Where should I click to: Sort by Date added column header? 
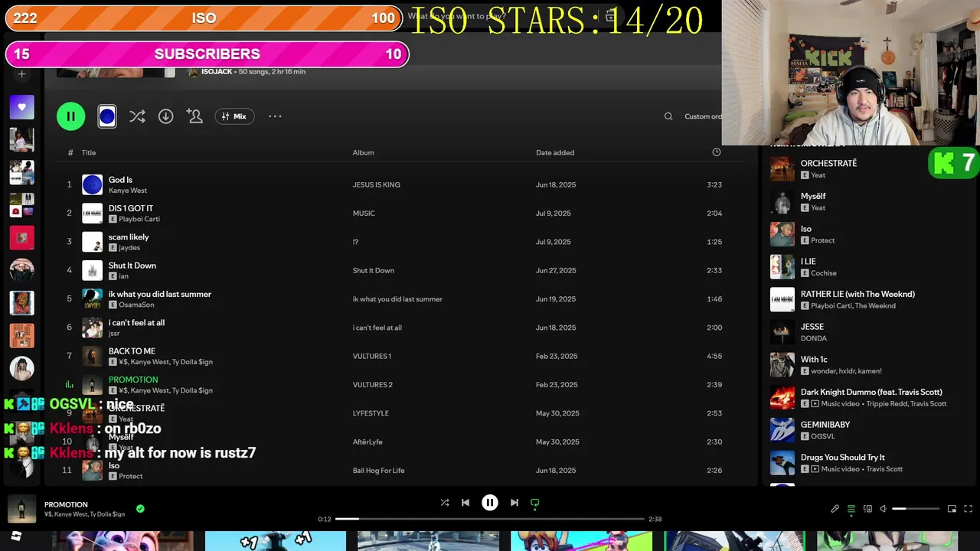click(x=555, y=152)
